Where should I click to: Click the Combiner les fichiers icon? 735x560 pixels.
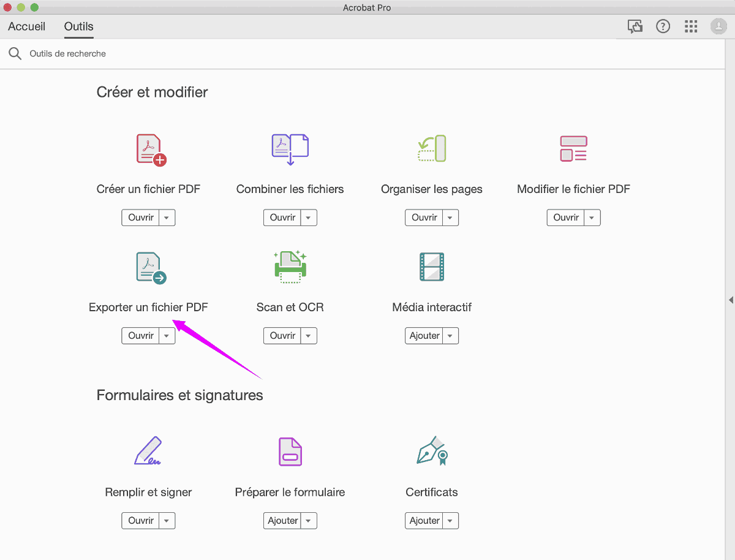pyautogui.click(x=290, y=150)
